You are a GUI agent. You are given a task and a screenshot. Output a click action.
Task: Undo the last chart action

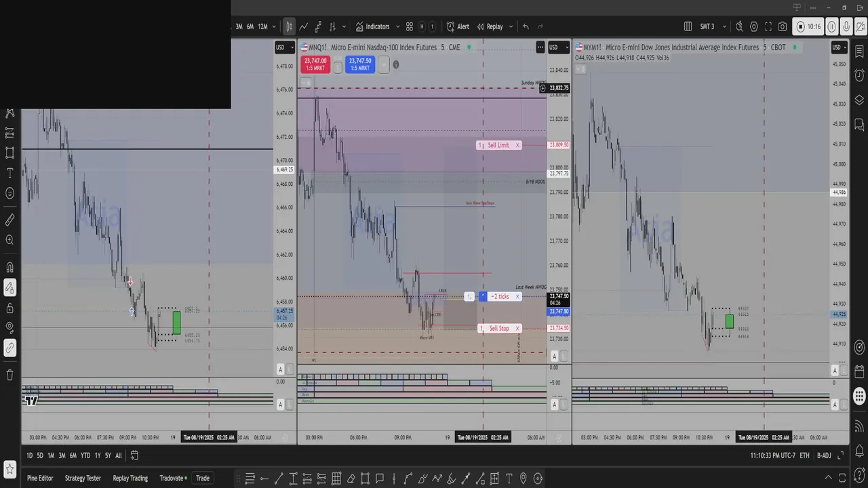click(526, 26)
